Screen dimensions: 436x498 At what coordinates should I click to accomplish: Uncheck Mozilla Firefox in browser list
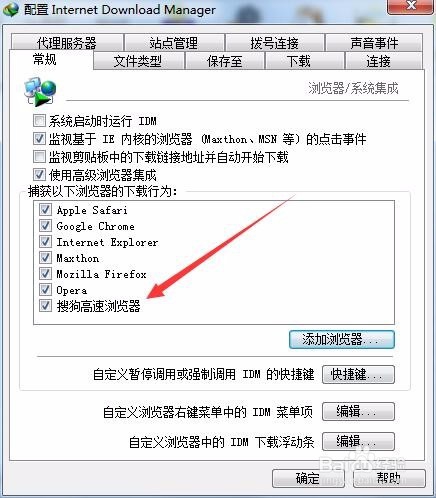[x=45, y=274]
